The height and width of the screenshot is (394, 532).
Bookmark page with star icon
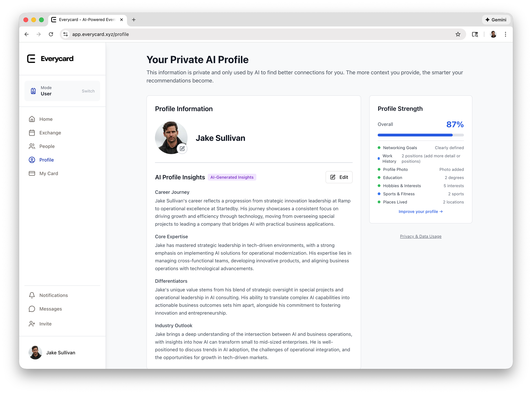pyautogui.click(x=458, y=34)
